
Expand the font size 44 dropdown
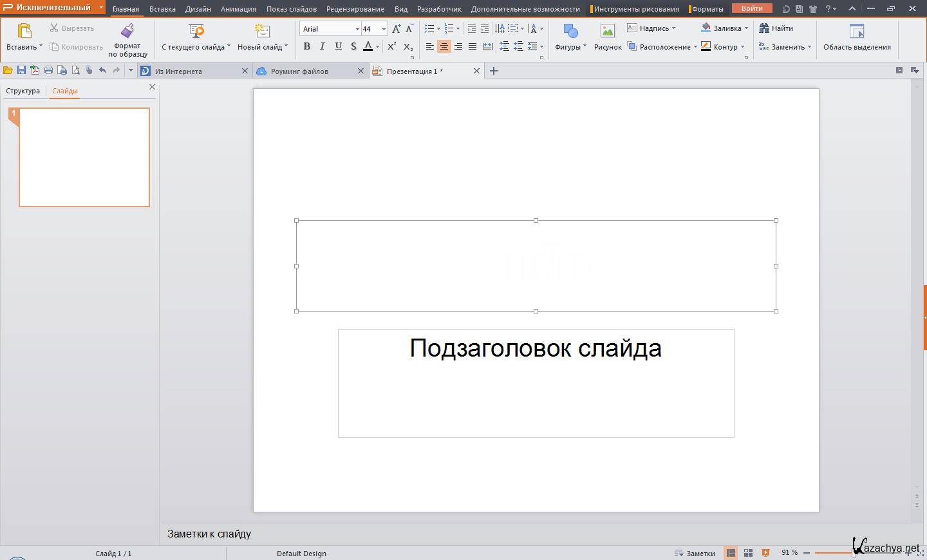[384, 29]
